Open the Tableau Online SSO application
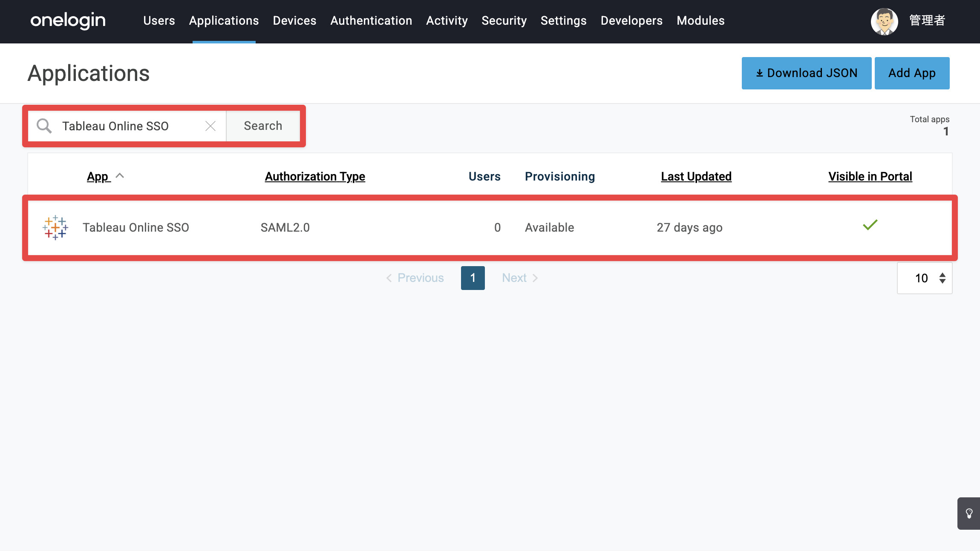 [x=136, y=227]
